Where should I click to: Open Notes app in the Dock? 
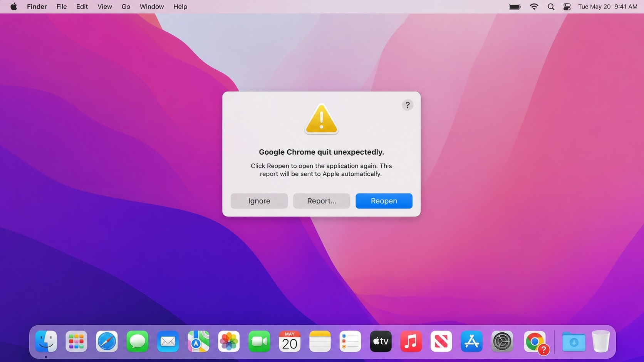coord(320,341)
